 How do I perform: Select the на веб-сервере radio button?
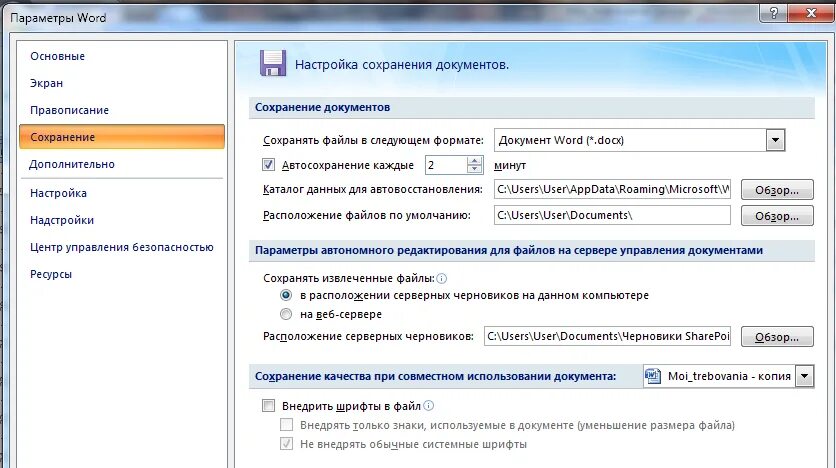click(x=286, y=314)
